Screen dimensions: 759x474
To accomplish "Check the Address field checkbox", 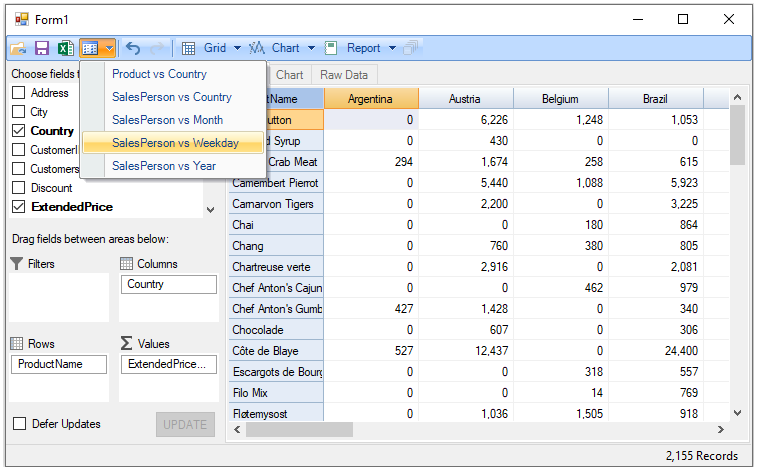I will point(18,93).
